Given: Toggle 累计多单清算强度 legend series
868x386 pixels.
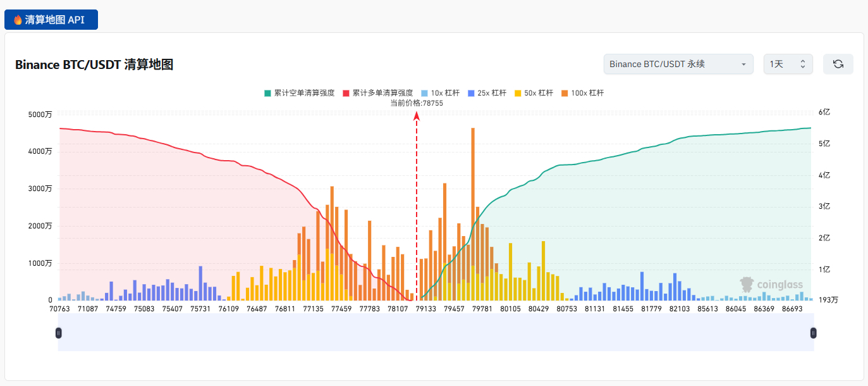Looking at the screenshot, I should 377,93.
